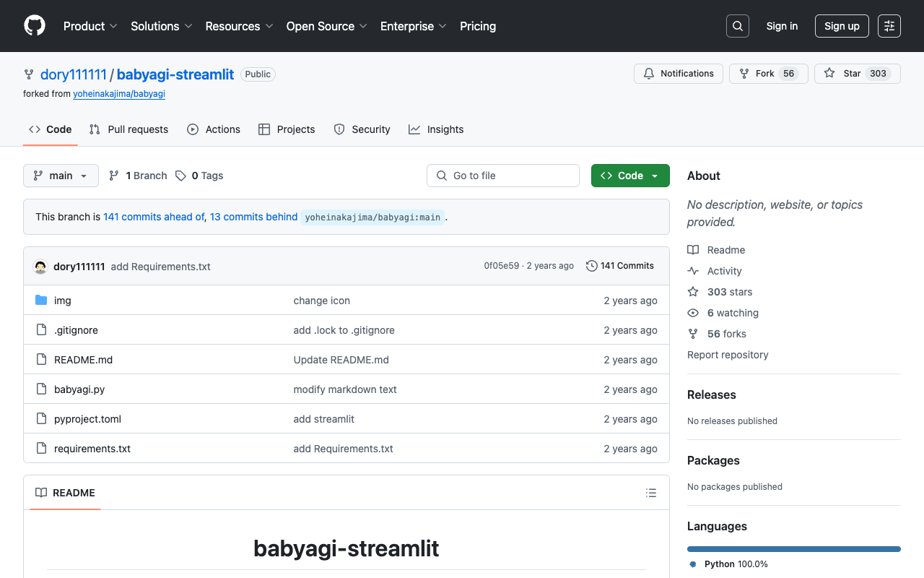Click the Notifications button
The height and width of the screenshot is (578, 924).
[679, 74]
